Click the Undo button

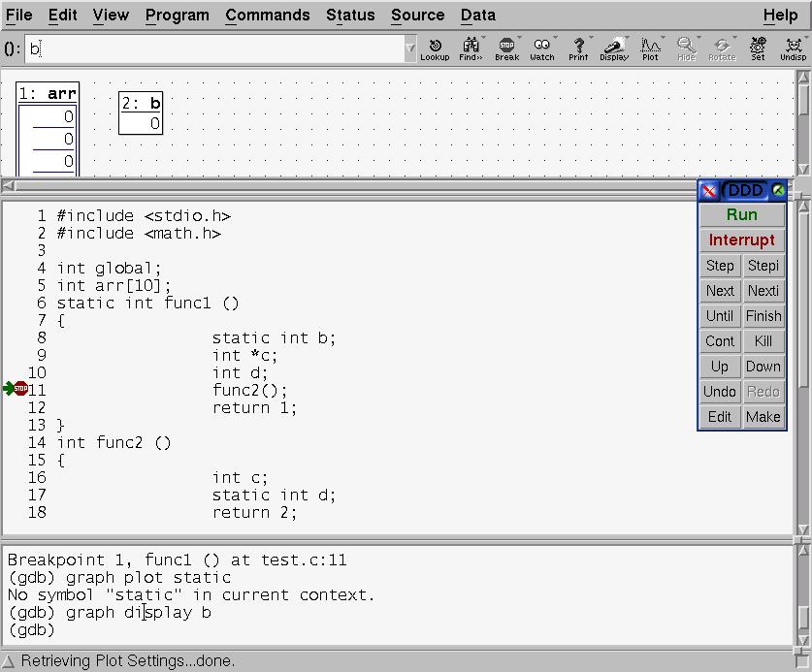720,392
